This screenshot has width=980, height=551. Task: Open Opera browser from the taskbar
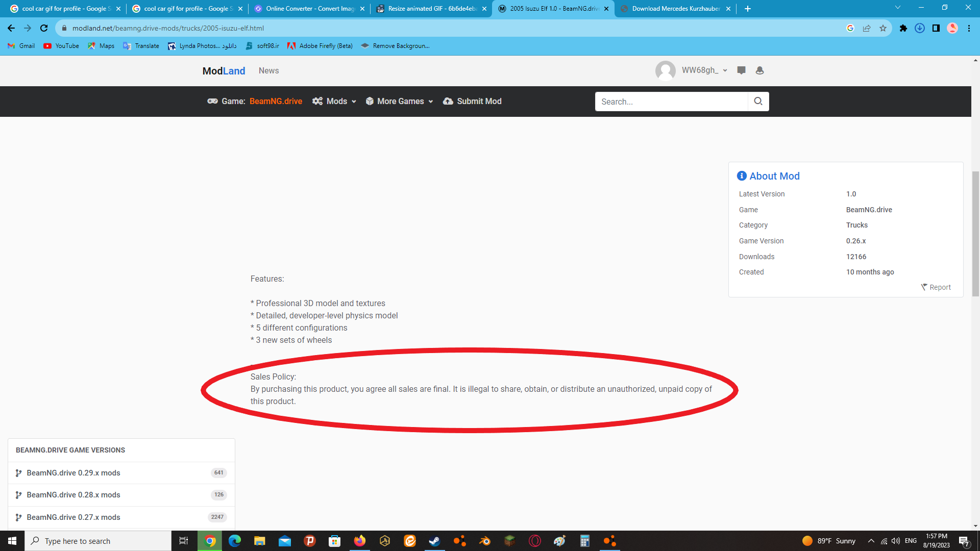[x=535, y=541]
